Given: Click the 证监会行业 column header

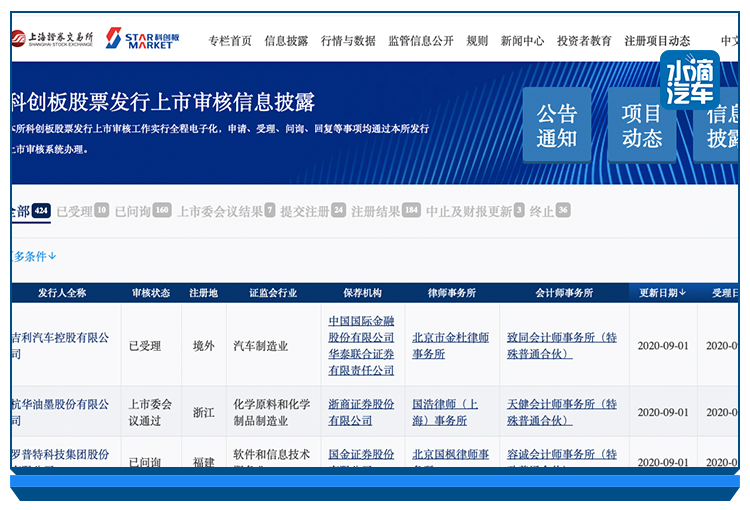Looking at the screenshot, I should [x=273, y=293].
